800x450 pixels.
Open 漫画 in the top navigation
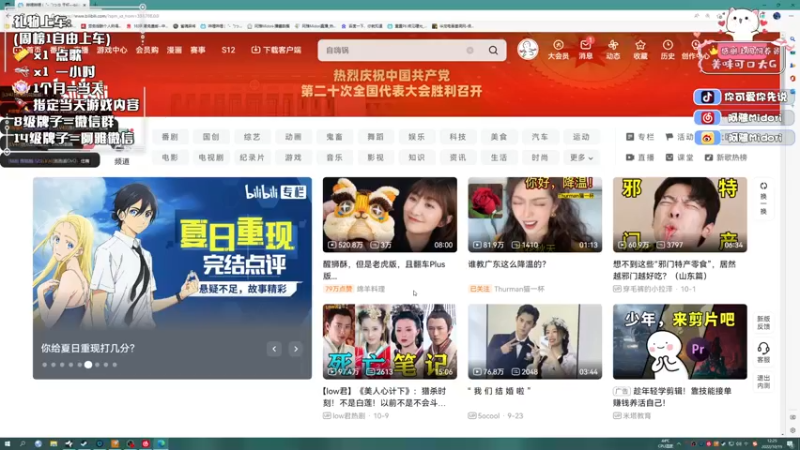coord(174,50)
